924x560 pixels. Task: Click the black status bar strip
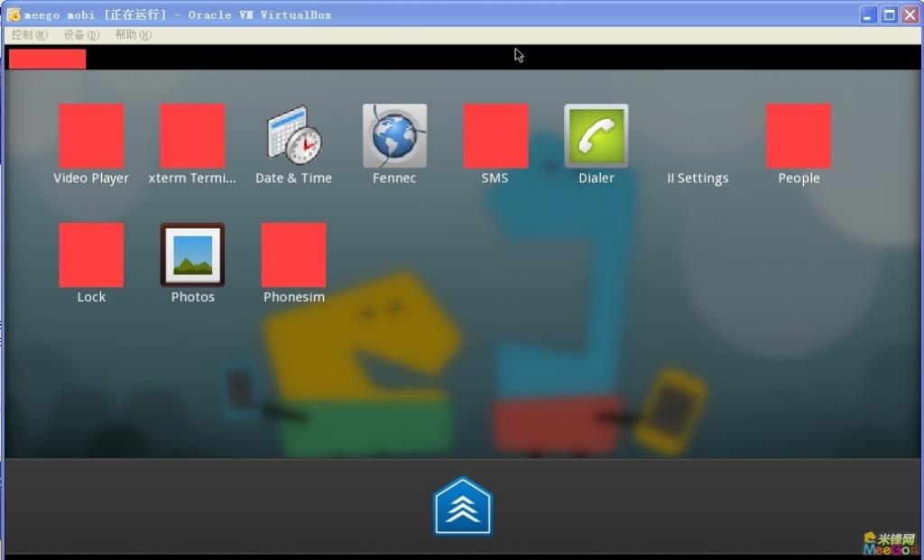(x=451, y=59)
